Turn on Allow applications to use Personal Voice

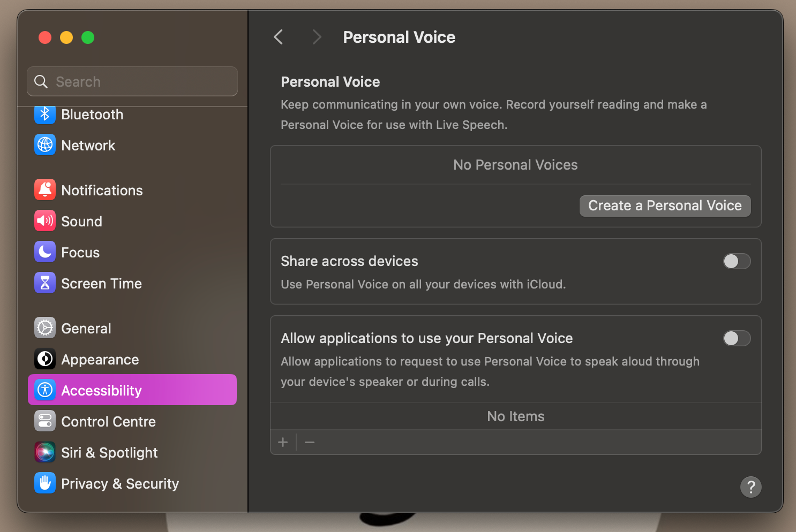click(737, 338)
